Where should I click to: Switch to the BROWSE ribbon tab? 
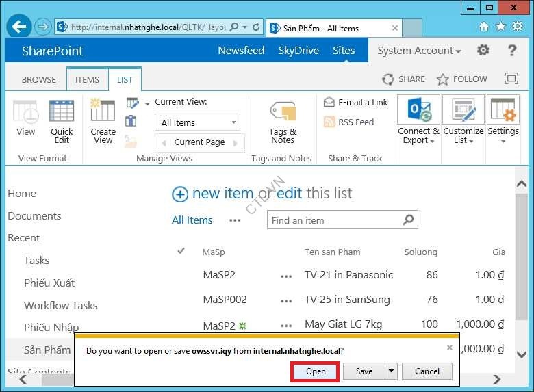coord(39,79)
